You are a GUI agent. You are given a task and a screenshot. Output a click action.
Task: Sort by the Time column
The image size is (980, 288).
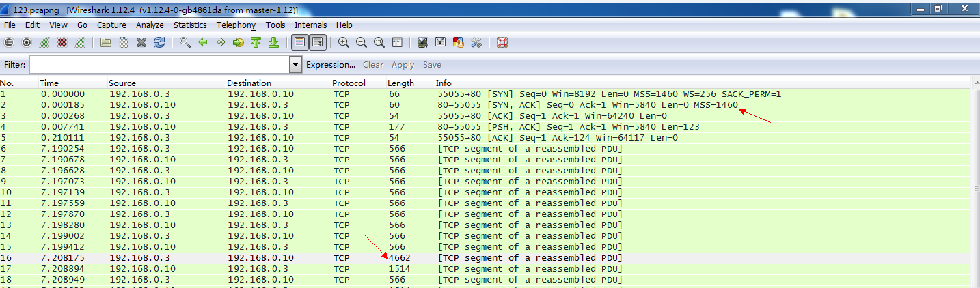click(49, 83)
